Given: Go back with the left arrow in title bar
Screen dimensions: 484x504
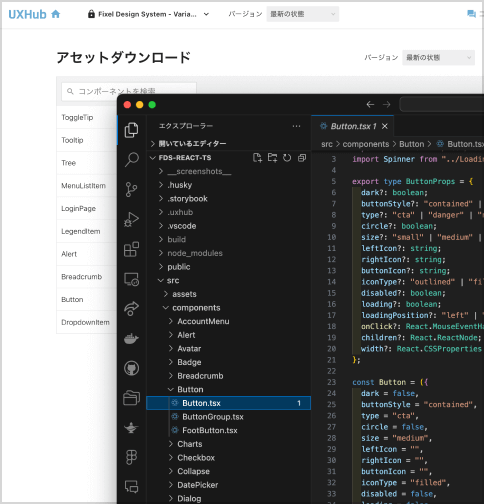Looking at the screenshot, I should tap(370, 105).
